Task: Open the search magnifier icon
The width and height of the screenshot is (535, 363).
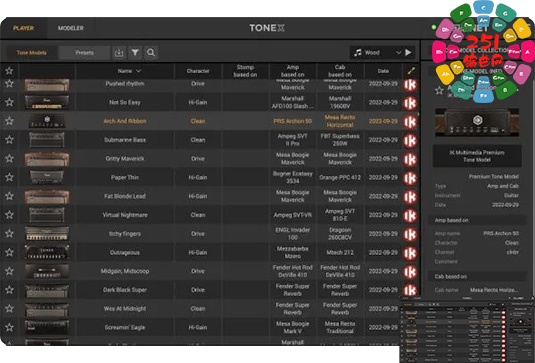Action: [151, 53]
